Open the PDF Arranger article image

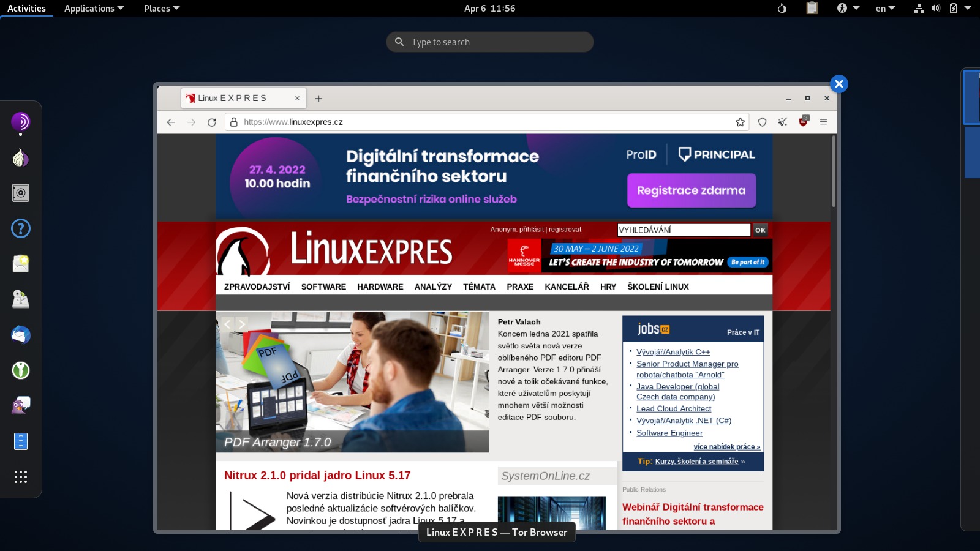click(x=352, y=382)
